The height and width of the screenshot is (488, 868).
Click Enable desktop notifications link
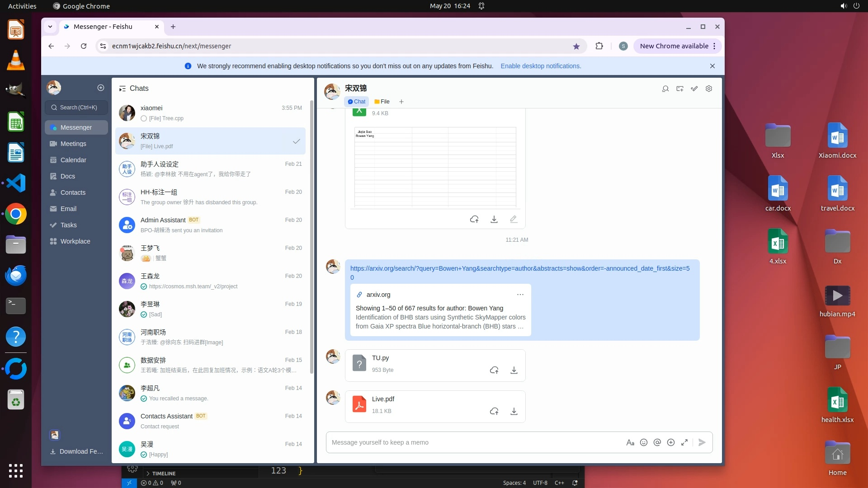pyautogui.click(x=541, y=66)
